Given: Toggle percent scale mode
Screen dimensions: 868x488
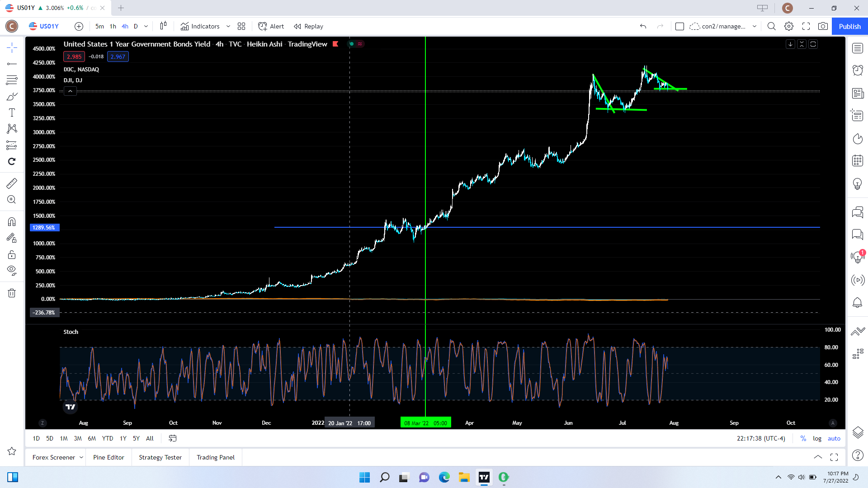Looking at the screenshot, I should [x=803, y=438].
